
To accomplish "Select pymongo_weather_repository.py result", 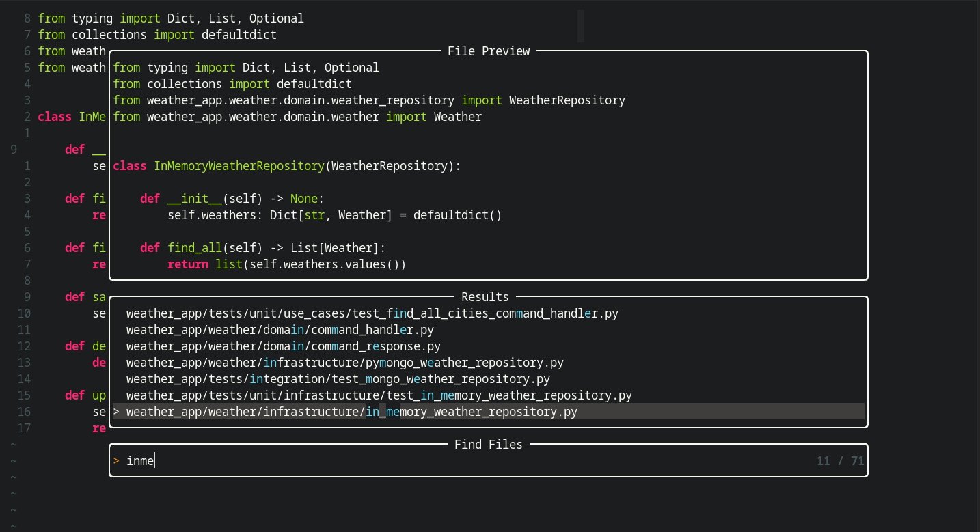I will pos(344,363).
